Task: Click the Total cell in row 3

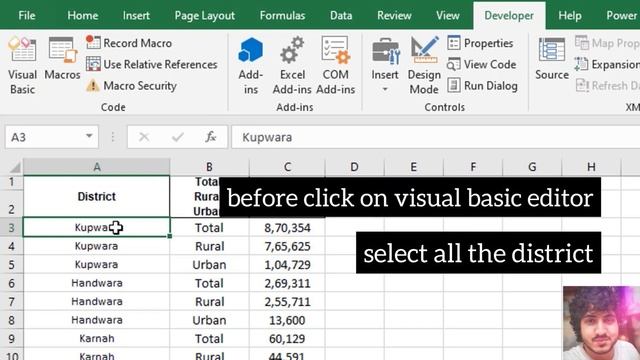Action: [x=209, y=227]
